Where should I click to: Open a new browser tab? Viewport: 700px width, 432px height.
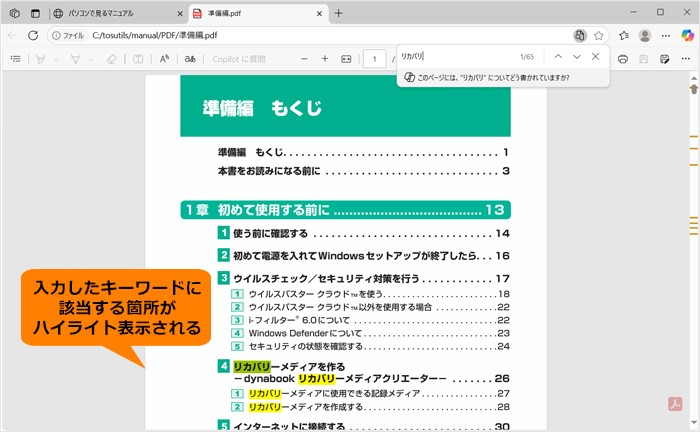[x=338, y=13]
